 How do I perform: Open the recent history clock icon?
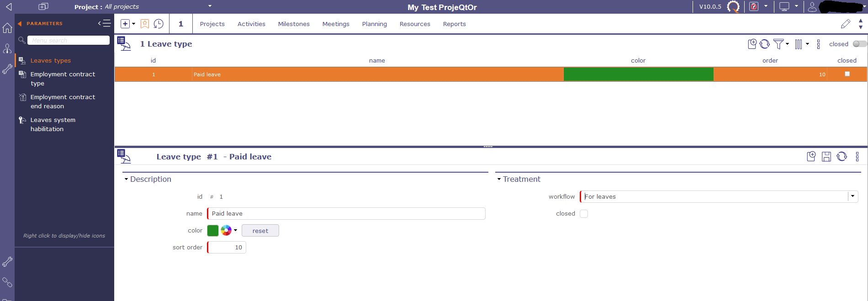coord(159,24)
